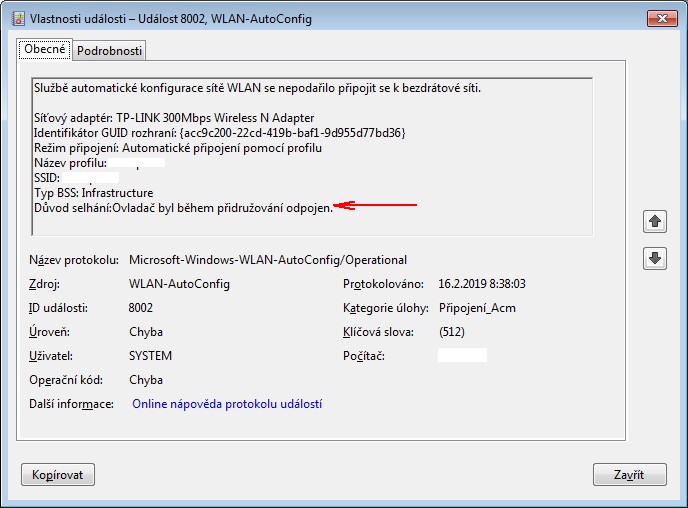
Task: Switch to the Podrobnosti tab
Action: coord(110,51)
